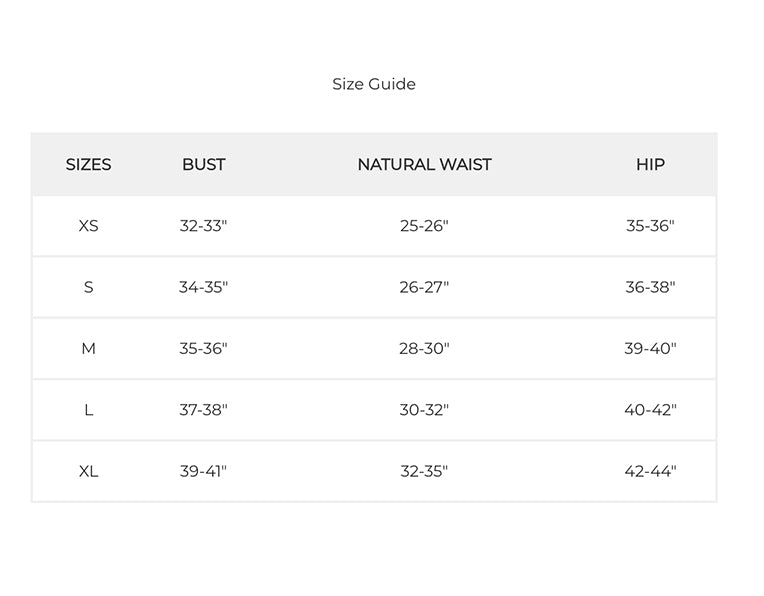
Task: Click the HIP column header
Action: point(650,165)
